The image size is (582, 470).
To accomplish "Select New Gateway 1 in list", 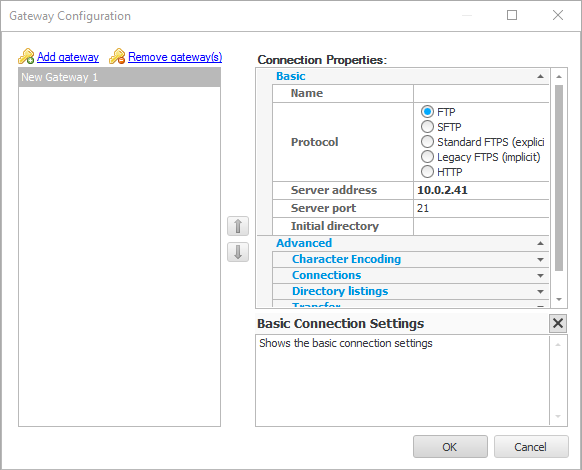I will pyautogui.click(x=119, y=77).
